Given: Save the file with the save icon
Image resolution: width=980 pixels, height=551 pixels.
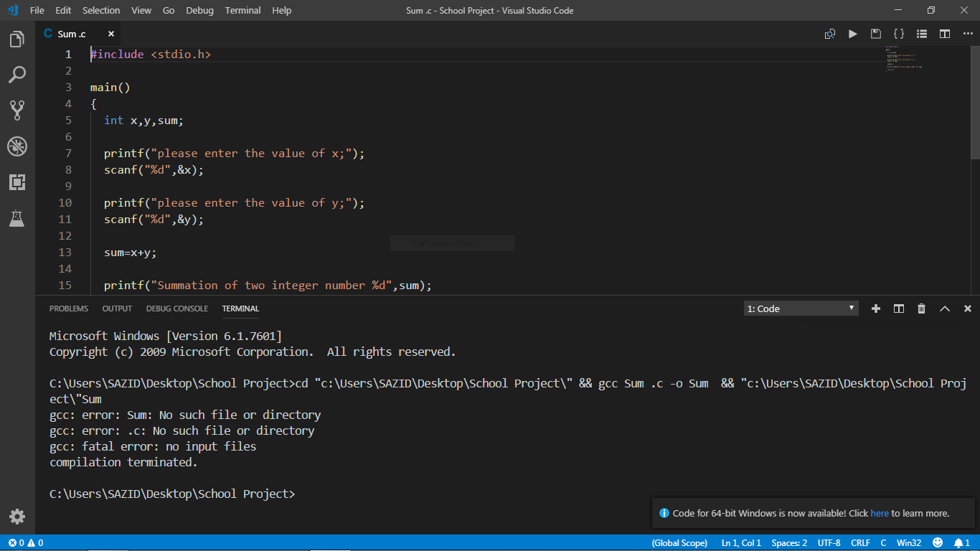Looking at the screenshot, I should tap(875, 33).
